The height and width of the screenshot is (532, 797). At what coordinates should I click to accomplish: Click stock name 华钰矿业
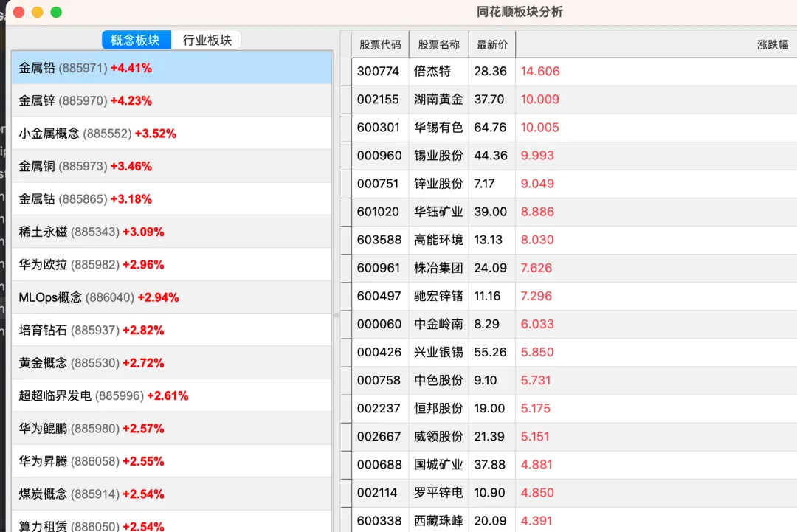[x=438, y=211]
